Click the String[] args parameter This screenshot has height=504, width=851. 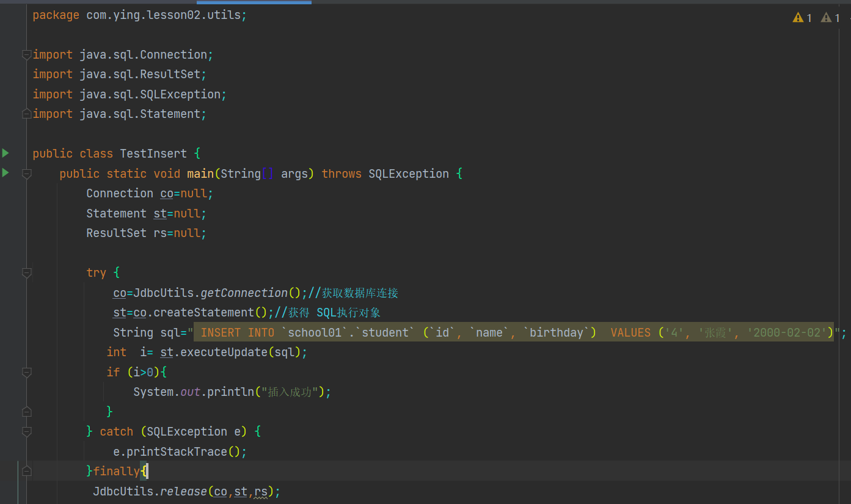(264, 173)
